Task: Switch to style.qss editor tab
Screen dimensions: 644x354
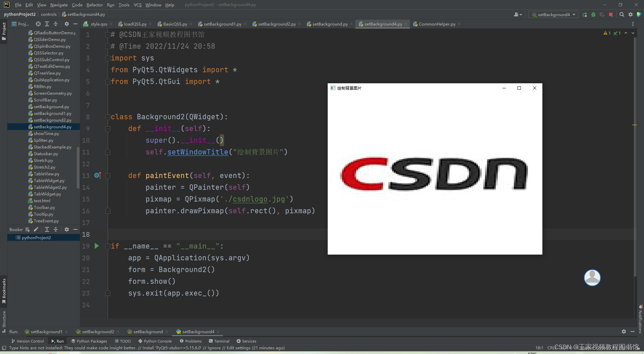Action: [99, 24]
